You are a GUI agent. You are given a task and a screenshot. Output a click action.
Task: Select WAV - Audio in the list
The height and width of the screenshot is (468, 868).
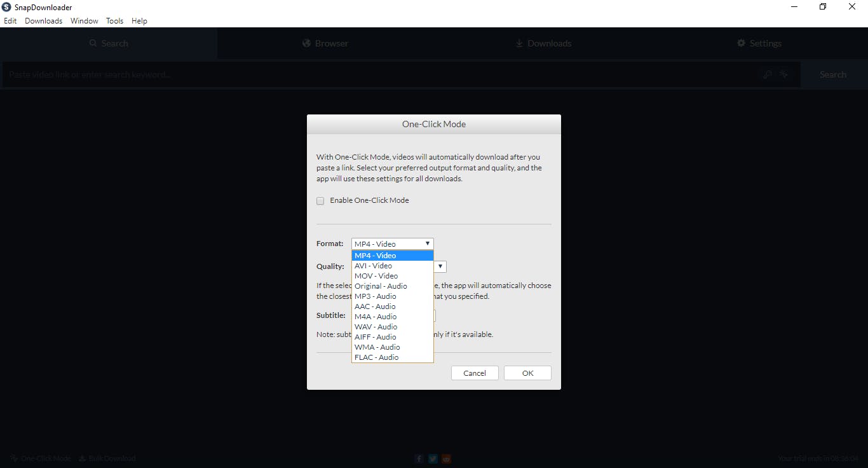(x=393, y=327)
